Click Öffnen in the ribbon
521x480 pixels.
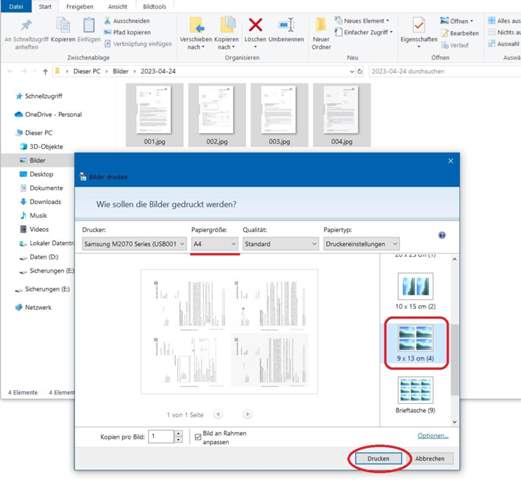click(457, 21)
